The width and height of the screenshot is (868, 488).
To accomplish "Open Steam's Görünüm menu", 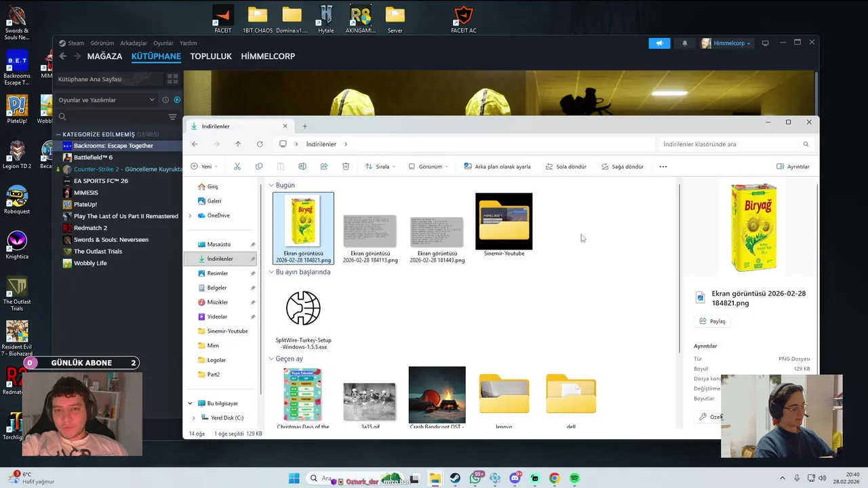I will point(102,43).
